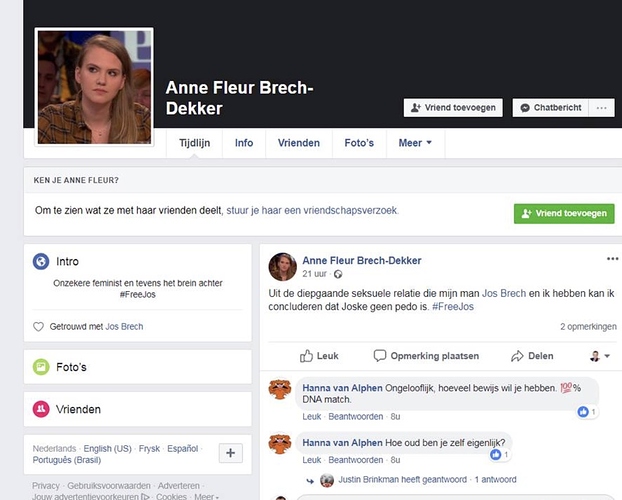Like the 'Hoe oud ben je zelf' comment
The height and width of the screenshot is (500, 622).
coord(311,460)
